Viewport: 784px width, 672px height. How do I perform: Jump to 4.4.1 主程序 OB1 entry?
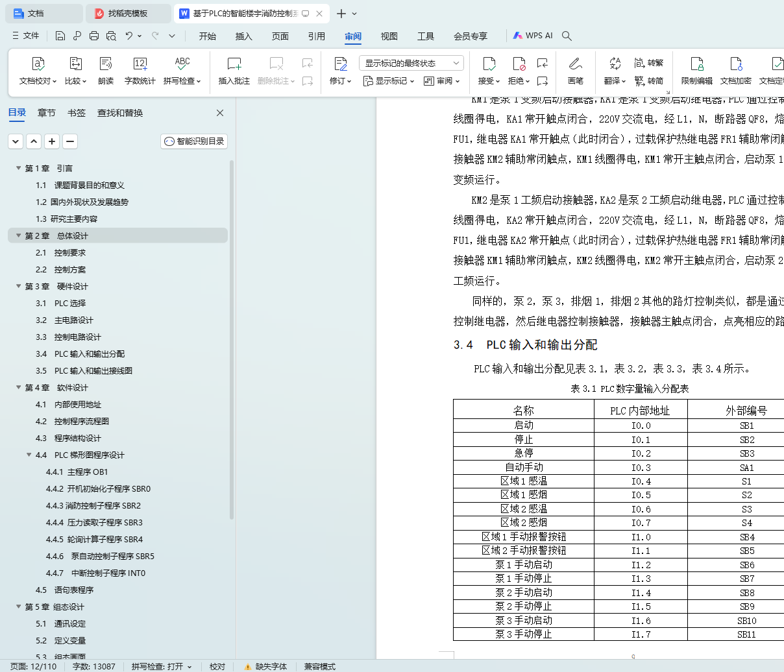point(77,472)
